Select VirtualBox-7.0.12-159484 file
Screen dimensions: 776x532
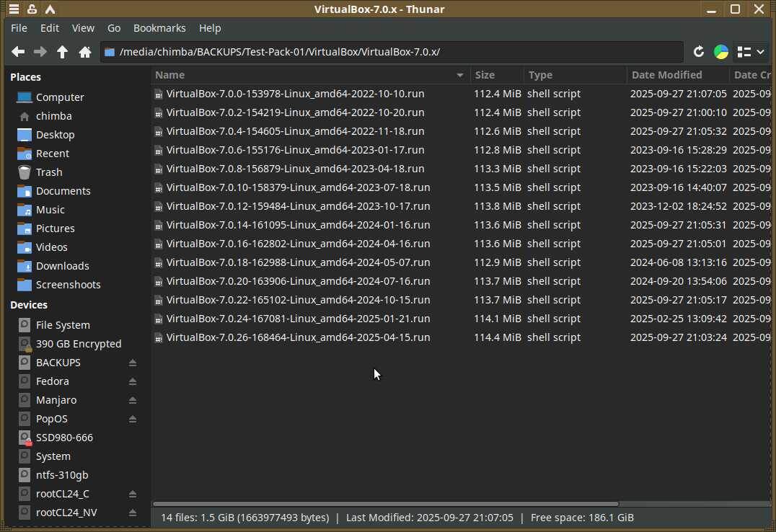coord(298,206)
